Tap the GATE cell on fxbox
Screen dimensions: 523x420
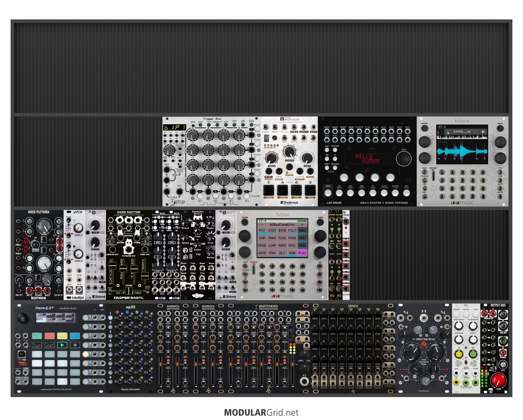point(262,253)
